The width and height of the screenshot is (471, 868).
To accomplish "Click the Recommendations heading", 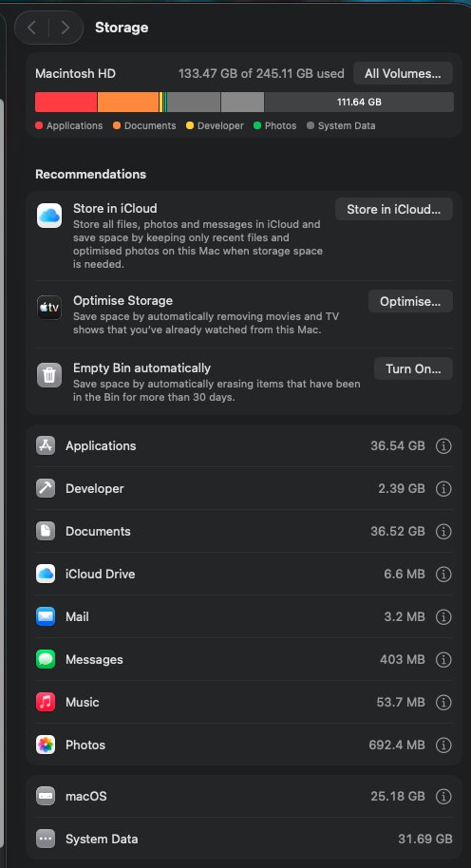I will [91, 175].
